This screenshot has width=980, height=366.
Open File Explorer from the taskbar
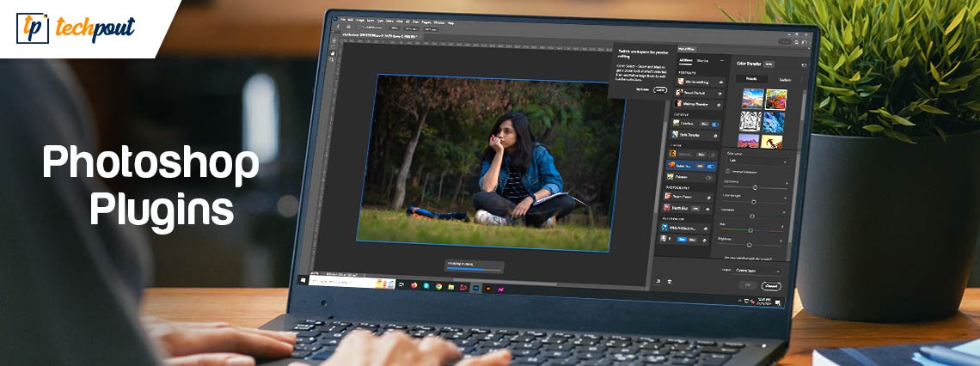click(x=450, y=287)
